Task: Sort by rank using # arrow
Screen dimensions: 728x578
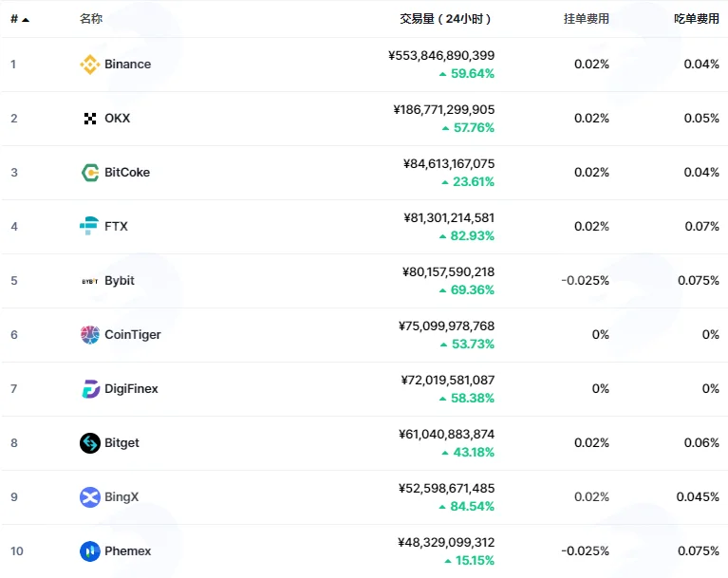Action: coord(20,19)
